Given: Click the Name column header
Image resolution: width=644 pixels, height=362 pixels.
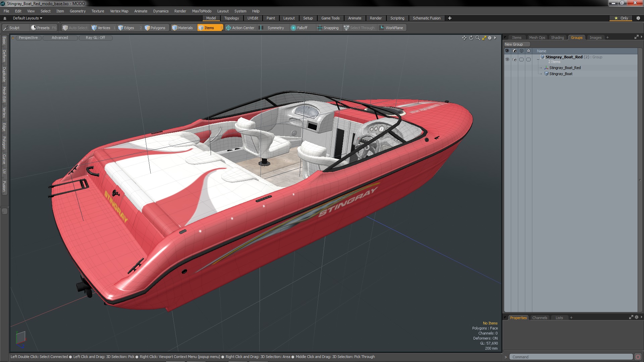Looking at the screenshot, I should tap(541, 51).
